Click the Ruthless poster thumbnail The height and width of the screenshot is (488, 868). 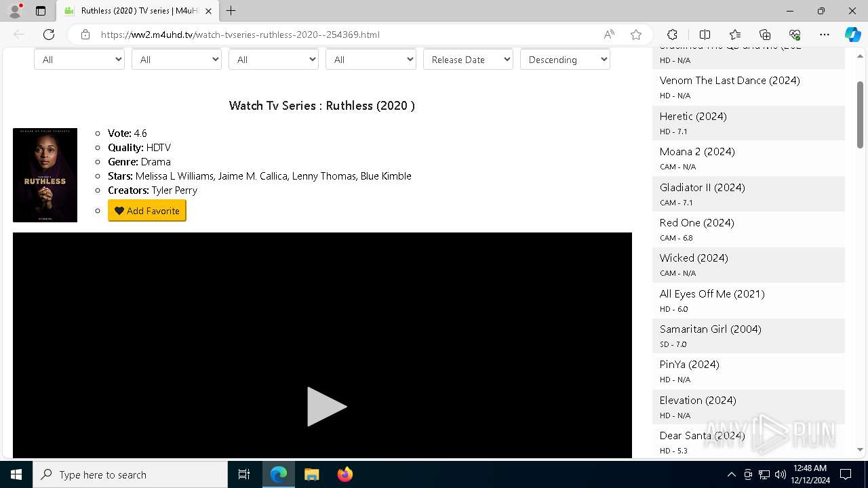tap(45, 175)
